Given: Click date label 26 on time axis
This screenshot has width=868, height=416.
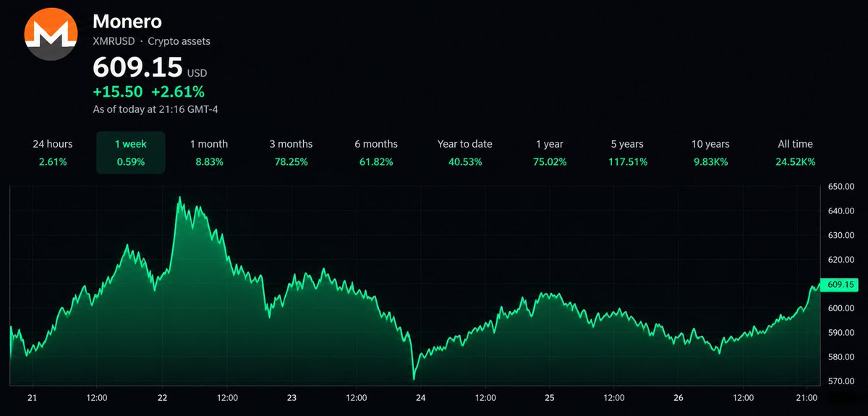Looking at the screenshot, I should pos(678,398).
